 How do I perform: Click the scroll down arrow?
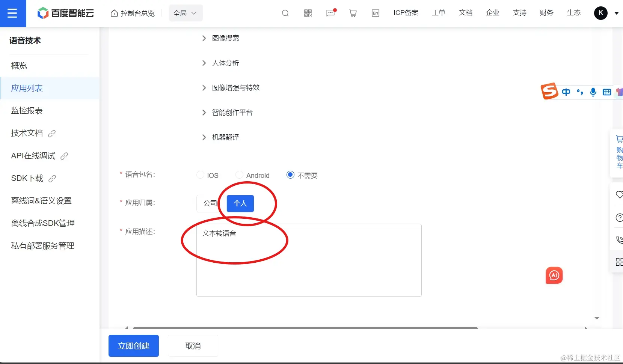click(597, 318)
